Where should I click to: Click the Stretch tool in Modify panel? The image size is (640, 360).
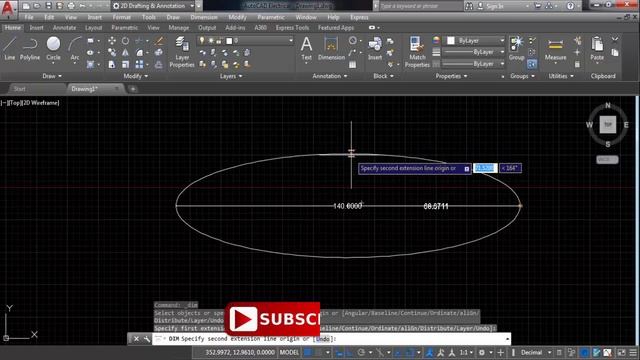[x=111, y=64]
